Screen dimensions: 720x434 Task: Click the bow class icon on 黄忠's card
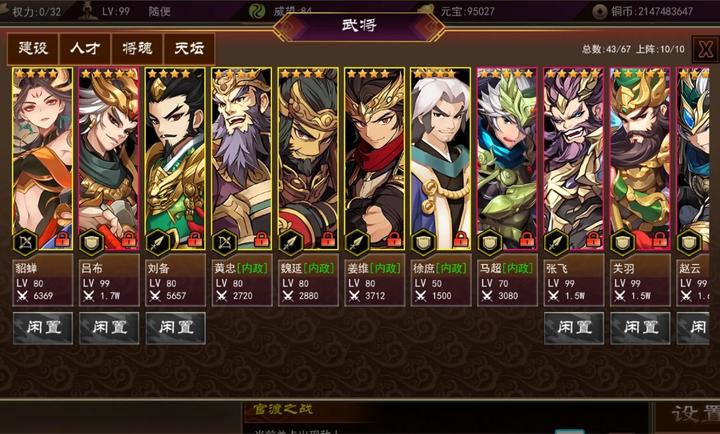tap(225, 242)
